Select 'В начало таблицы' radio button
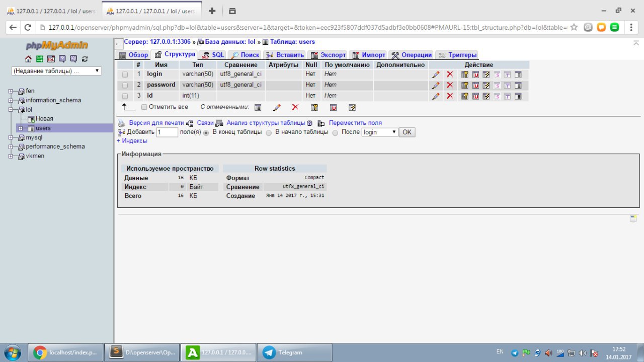Viewport: 644px width, 362px height. 269,133
